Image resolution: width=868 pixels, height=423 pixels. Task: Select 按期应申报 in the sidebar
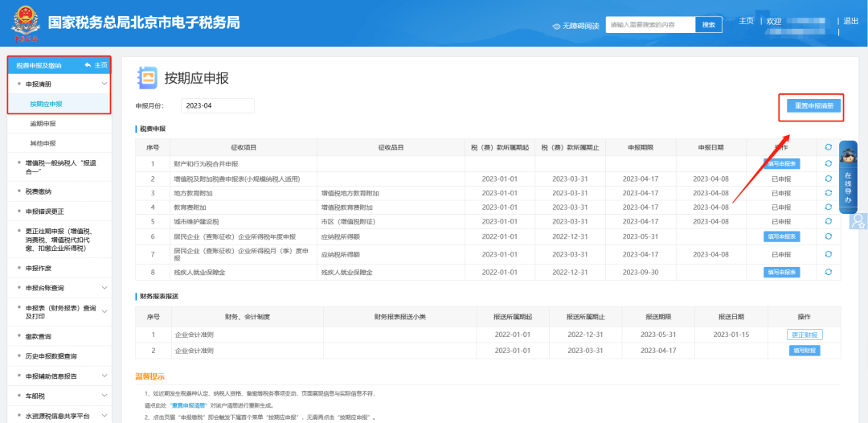[x=46, y=104]
